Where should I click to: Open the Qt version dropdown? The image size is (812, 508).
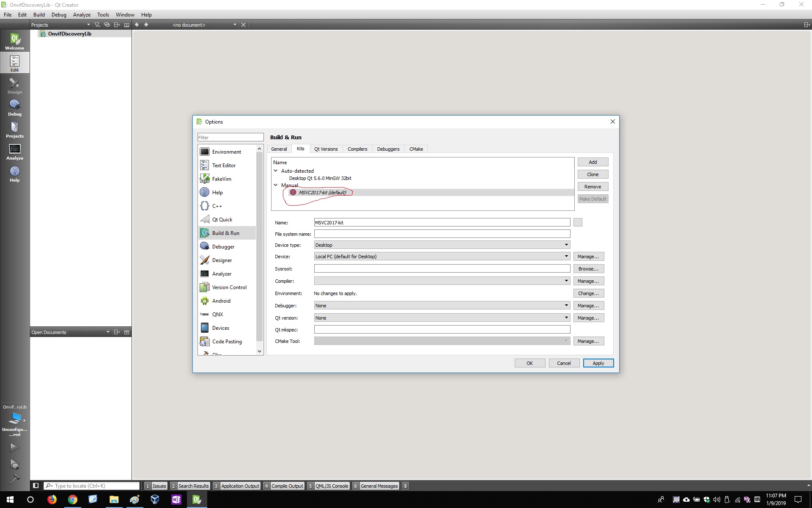pos(442,318)
